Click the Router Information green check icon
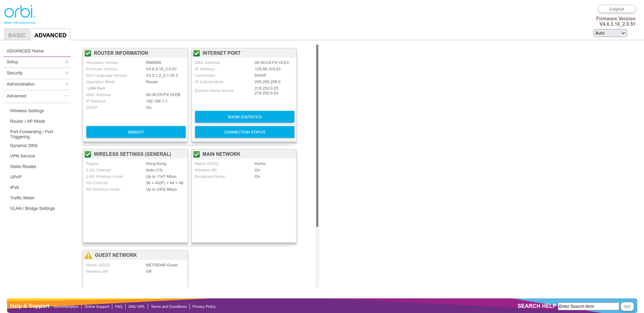This screenshot has height=313, width=644. (x=88, y=53)
